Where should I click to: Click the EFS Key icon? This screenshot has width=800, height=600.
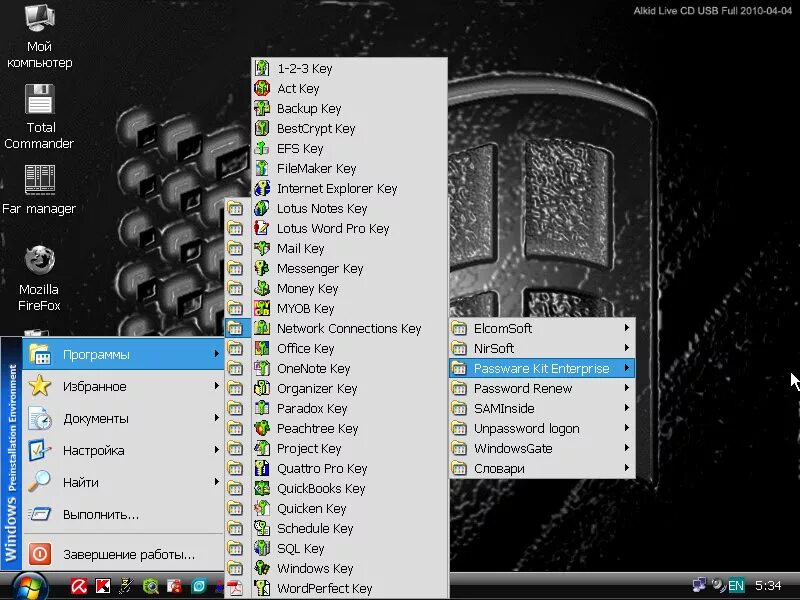pyautogui.click(x=262, y=148)
